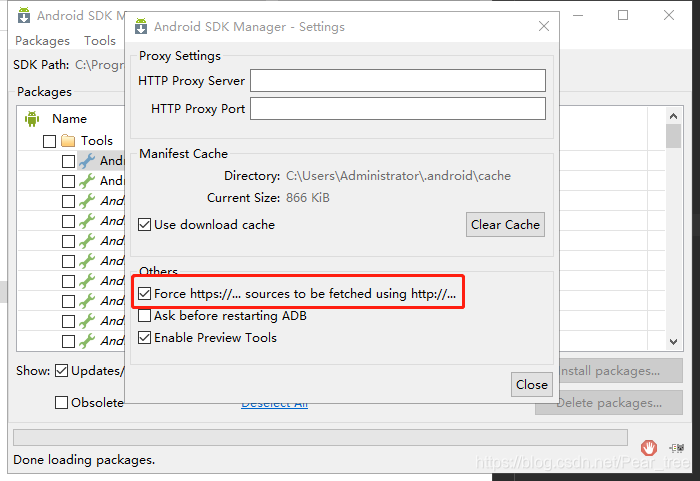Click the scroll down arrow of packages list
The image size is (700, 481).
click(674, 342)
